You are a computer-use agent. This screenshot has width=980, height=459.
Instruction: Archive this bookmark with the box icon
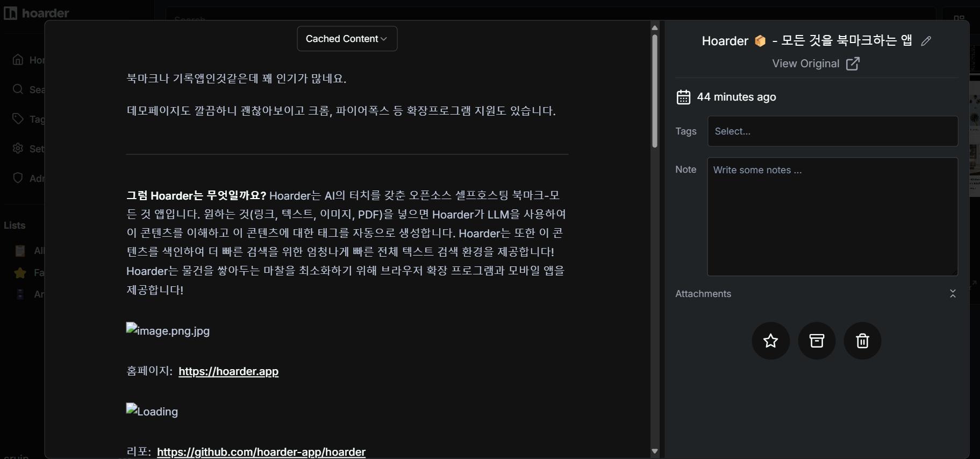point(817,341)
